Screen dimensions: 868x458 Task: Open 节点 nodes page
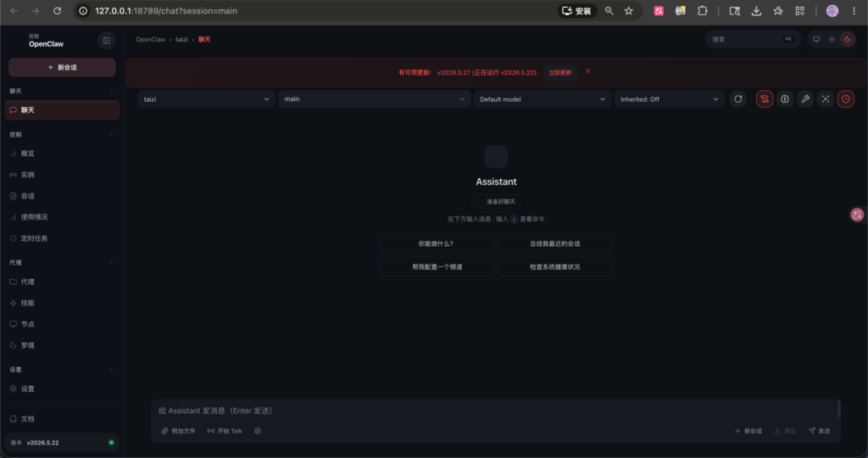pyautogui.click(x=62, y=324)
